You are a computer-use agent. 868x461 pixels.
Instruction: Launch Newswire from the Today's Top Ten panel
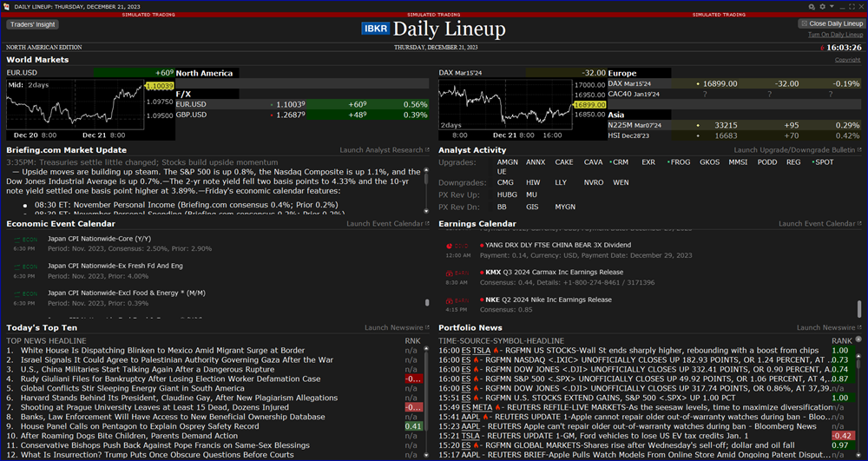coord(397,327)
